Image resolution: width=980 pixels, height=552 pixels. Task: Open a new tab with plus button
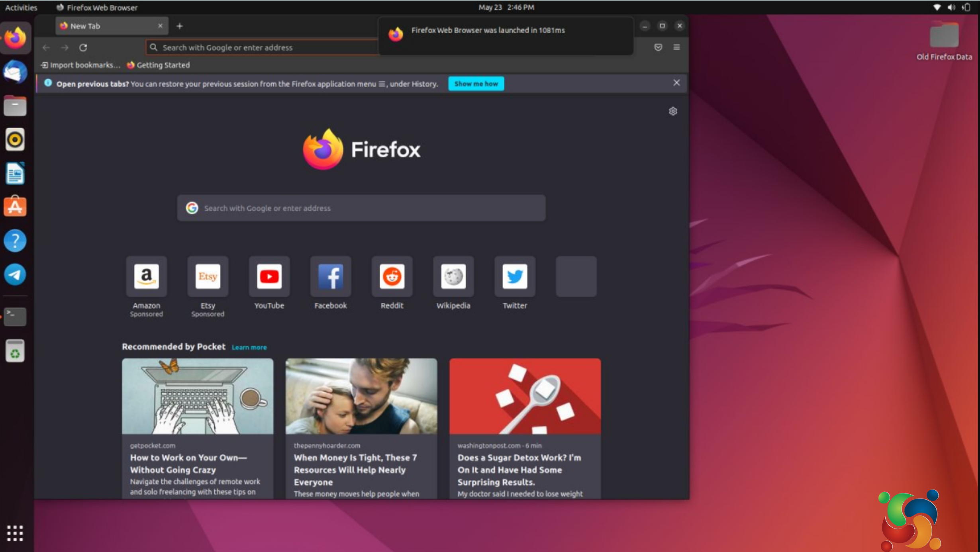click(x=180, y=26)
